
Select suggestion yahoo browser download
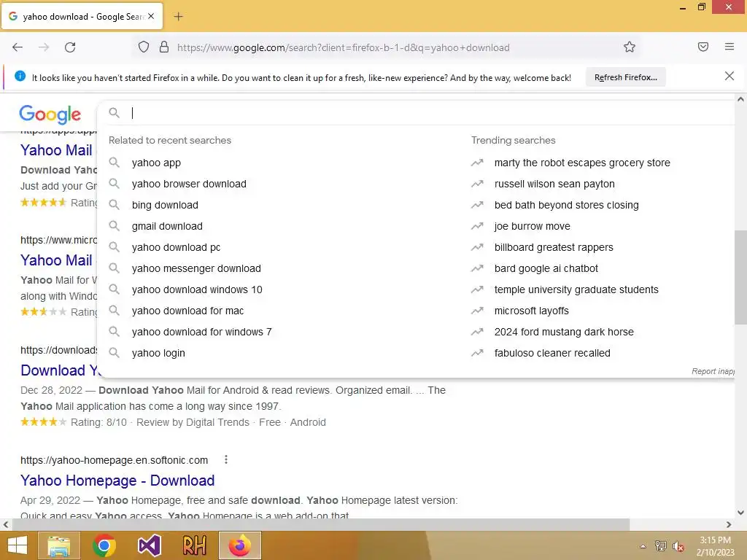189,184
